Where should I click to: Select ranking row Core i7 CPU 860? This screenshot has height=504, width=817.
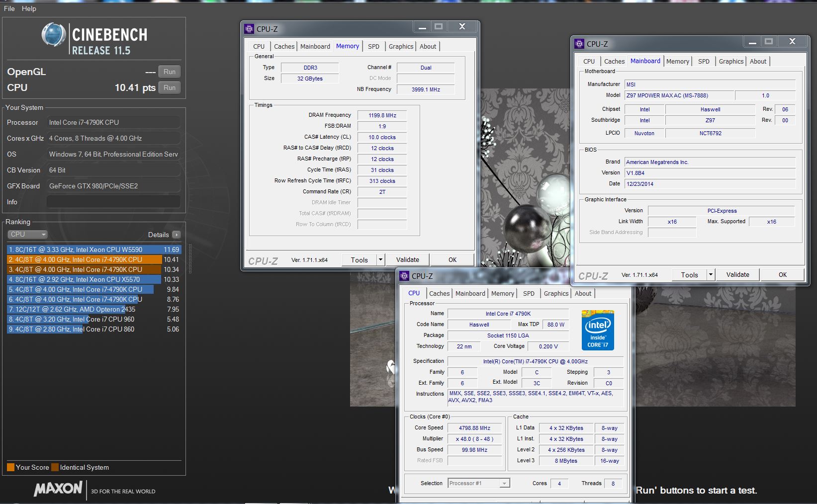coord(93,329)
